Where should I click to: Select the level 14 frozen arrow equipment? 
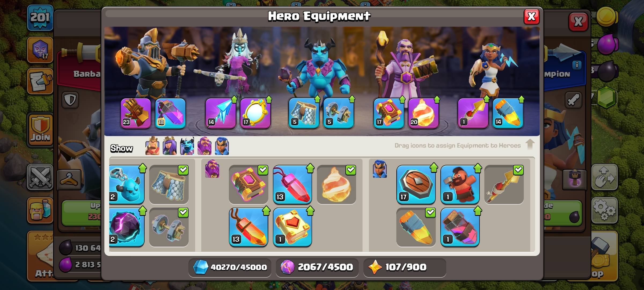[221, 113]
